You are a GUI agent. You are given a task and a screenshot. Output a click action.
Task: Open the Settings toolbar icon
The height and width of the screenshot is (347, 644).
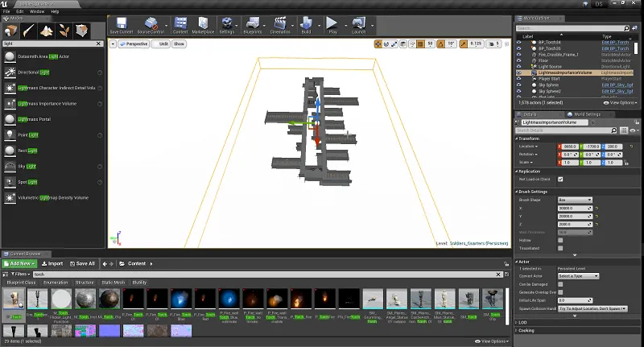(227, 26)
